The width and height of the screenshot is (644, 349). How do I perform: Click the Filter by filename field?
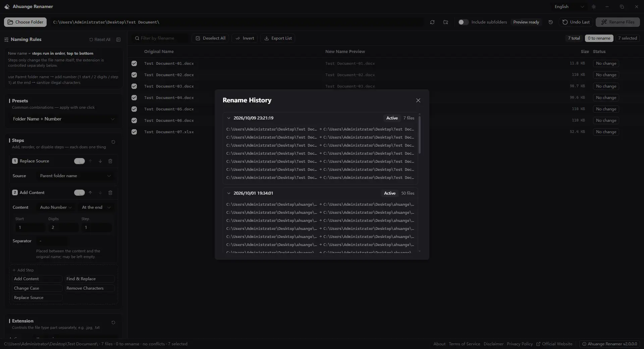coord(161,38)
